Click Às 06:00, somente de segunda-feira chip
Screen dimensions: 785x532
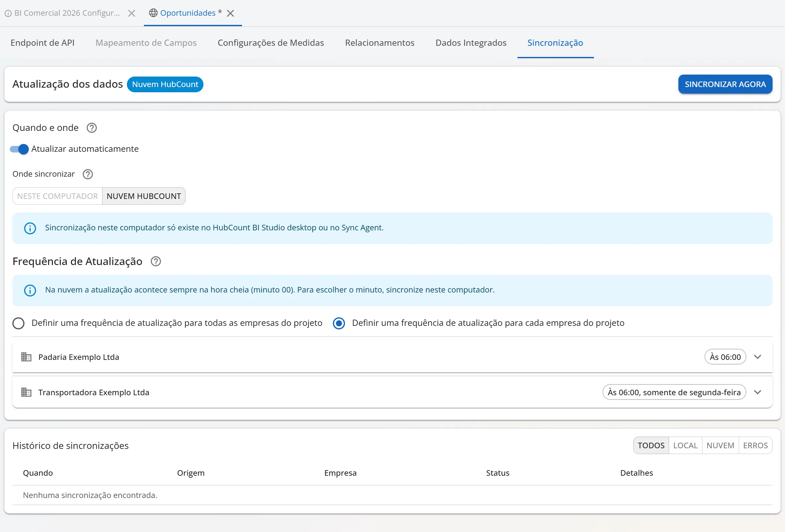point(674,392)
